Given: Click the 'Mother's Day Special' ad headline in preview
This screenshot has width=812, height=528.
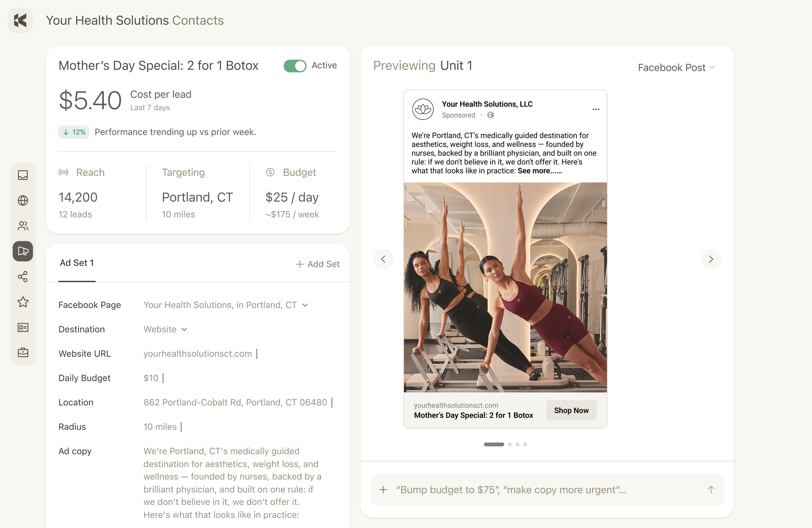Looking at the screenshot, I should point(474,415).
